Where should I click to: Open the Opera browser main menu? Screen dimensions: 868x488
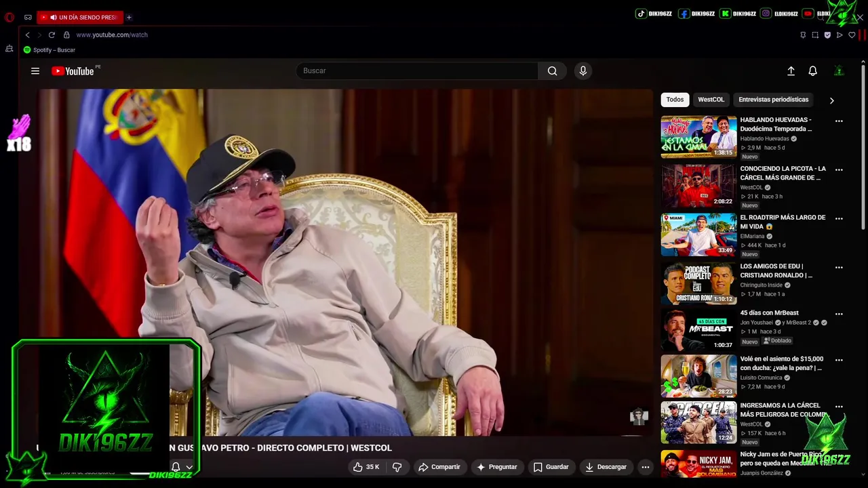9,18
